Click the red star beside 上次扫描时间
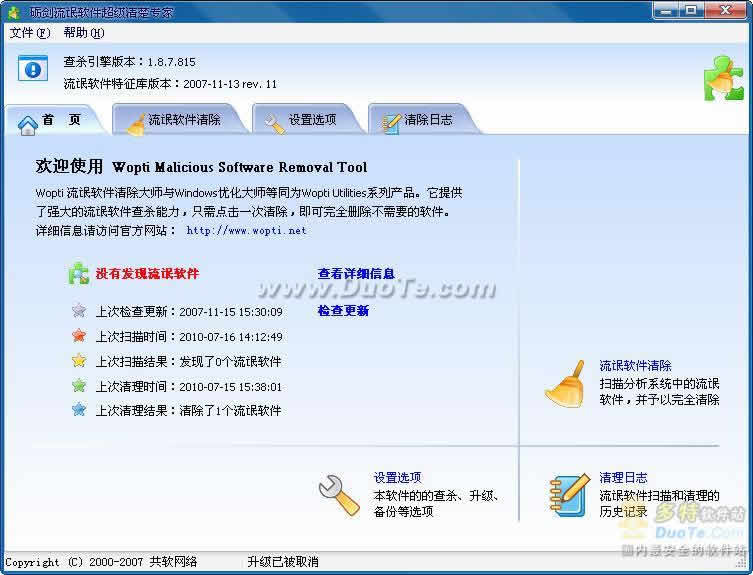 [x=79, y=335]
